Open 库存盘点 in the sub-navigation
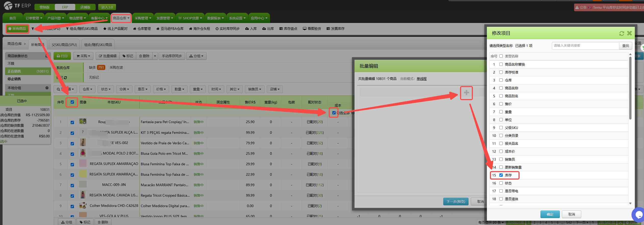 (x=288, y=29)
